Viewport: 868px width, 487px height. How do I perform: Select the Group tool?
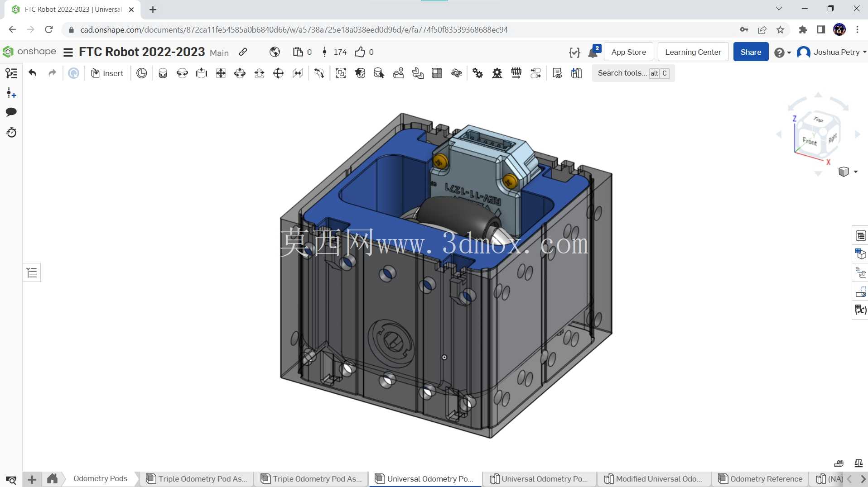341,73
